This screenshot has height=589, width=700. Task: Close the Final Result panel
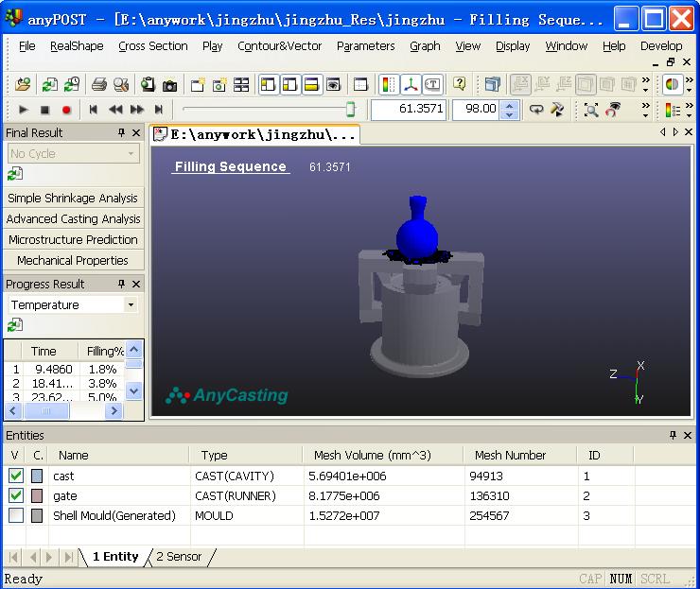coord(136,132)
